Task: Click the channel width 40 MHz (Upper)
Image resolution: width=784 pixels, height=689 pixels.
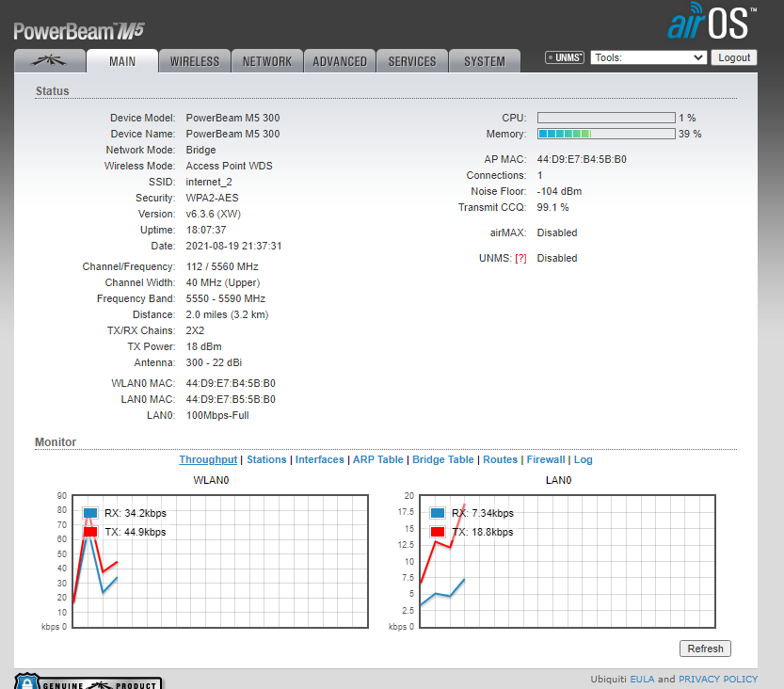Action: (x=222, y=282)
